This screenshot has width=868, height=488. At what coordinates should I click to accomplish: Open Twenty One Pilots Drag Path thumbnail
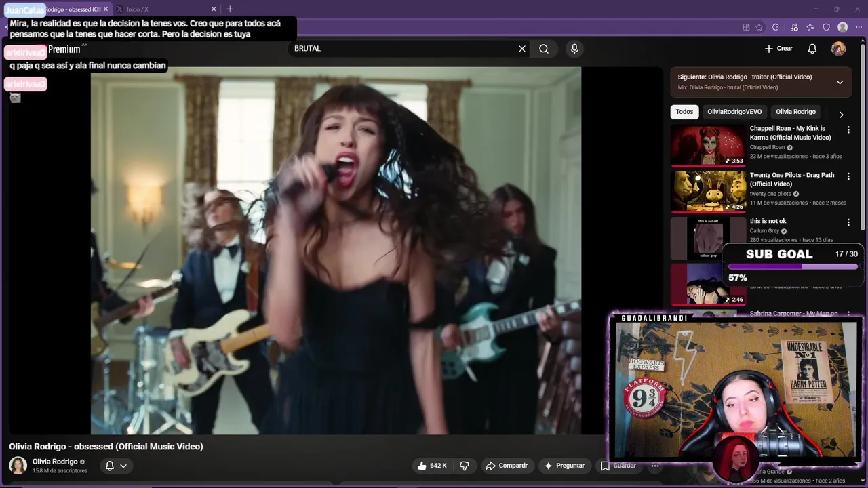[x=708, y=191]
